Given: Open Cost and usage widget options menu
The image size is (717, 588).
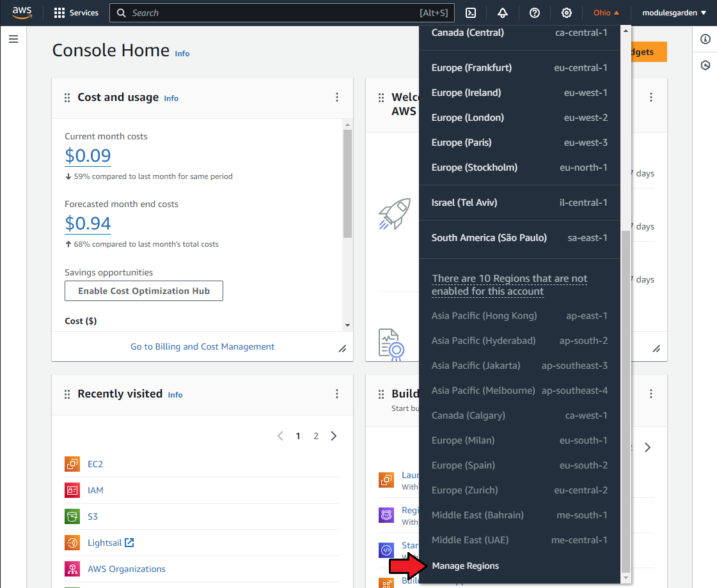Looking at the screenshot, I should coord(337,97).
